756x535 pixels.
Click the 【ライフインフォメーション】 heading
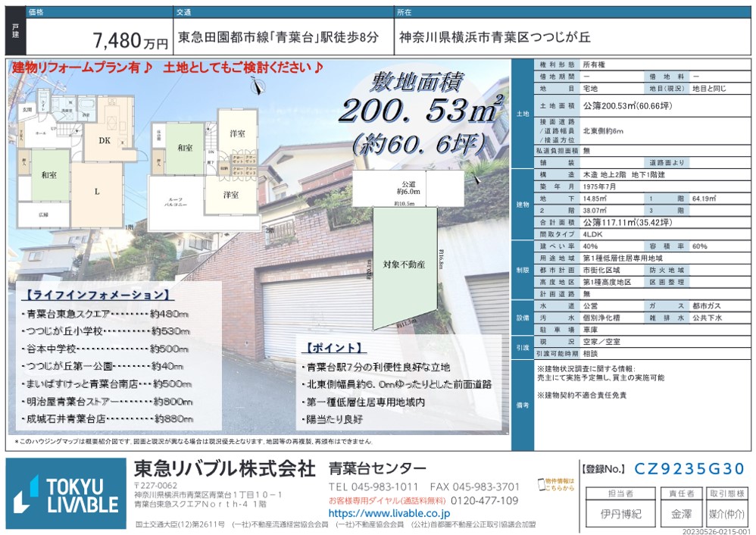pos(95,295)
